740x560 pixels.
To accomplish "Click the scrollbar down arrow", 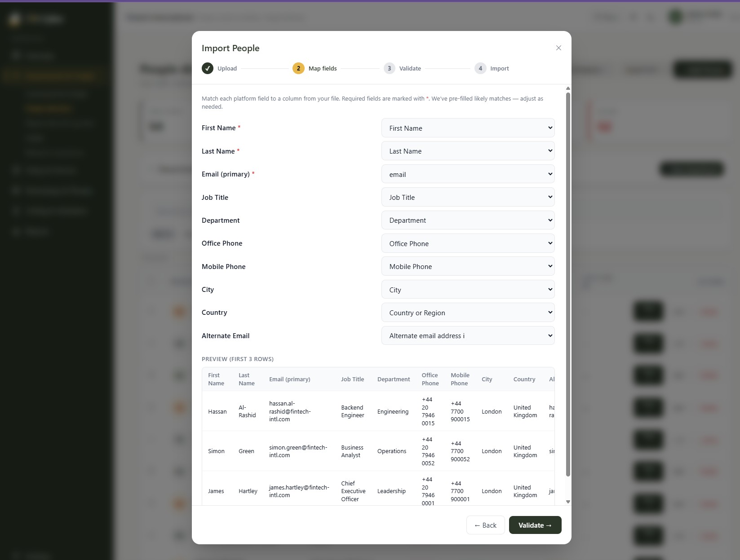I will click(x=568, y=502).
